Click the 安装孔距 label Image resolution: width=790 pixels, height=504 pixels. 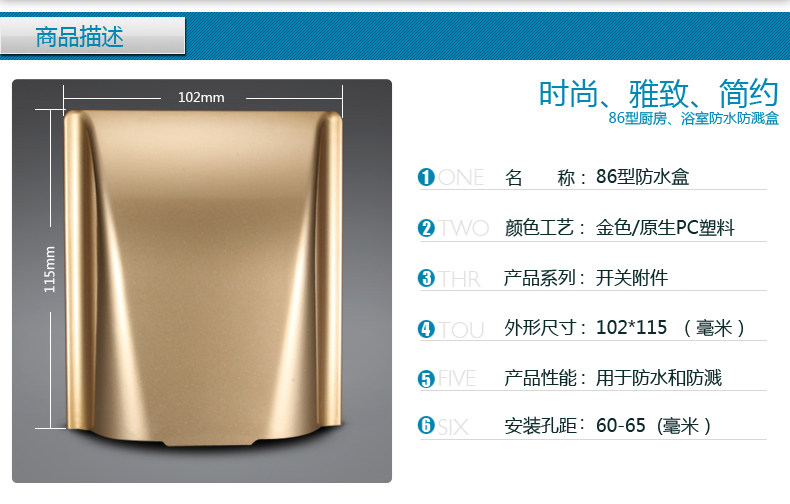coord(541,426)
